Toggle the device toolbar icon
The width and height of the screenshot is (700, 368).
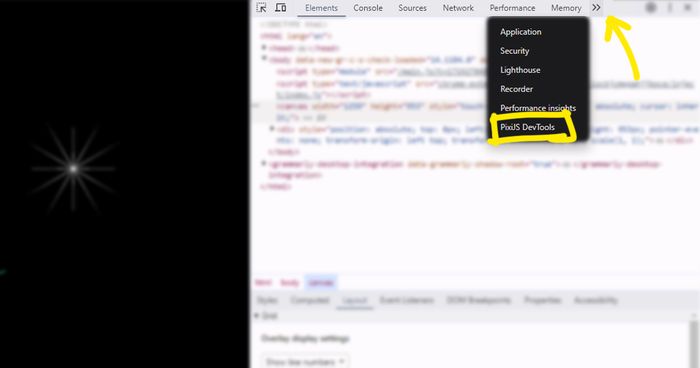pos(280,8)
